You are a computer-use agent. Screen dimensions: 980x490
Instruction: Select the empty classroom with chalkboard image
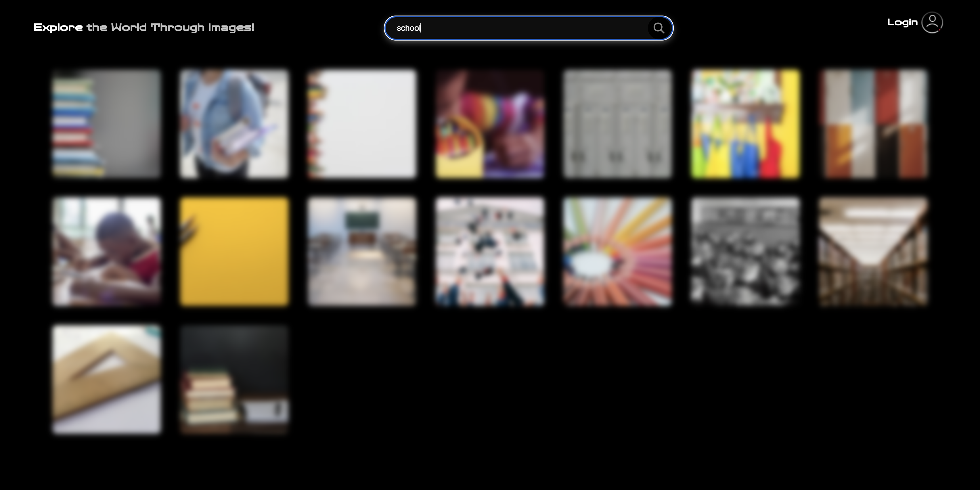362,251
